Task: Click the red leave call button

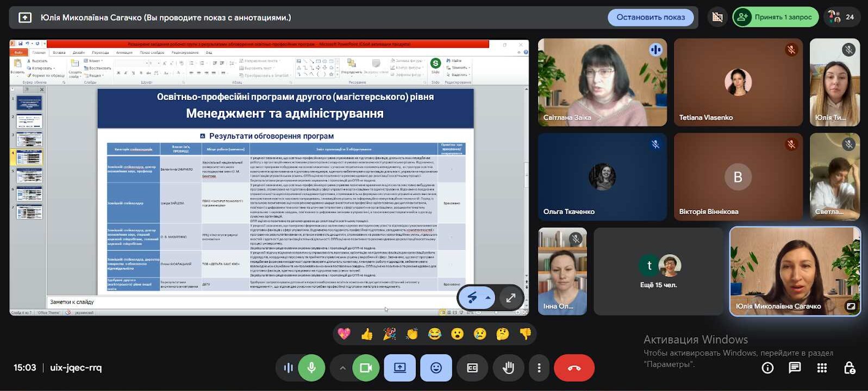Action: 574,368
